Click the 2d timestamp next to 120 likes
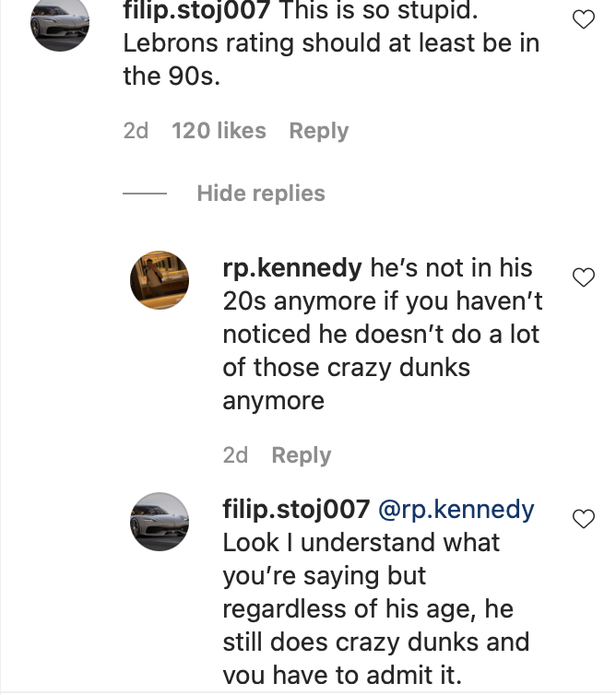The height and width of the screenshot is (695, 616). pyautogui.click(x=136, y=131)
